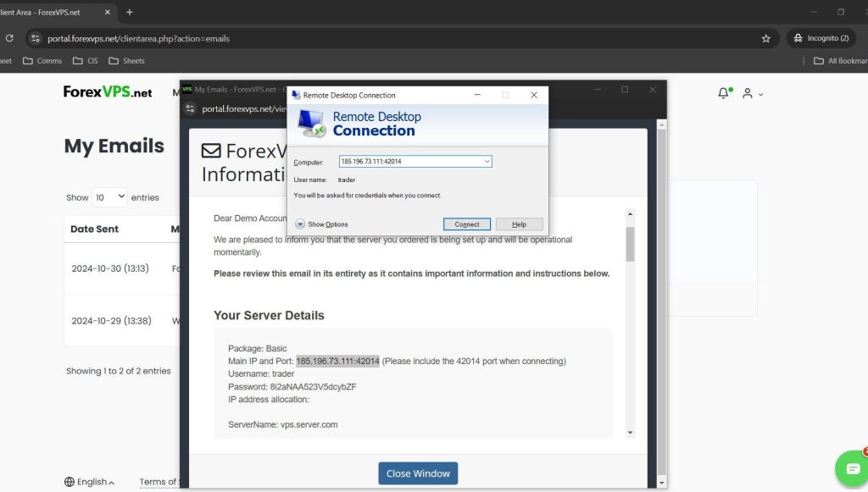Click the Package: Basic line
868x492 pixels.
click(258, 348)
